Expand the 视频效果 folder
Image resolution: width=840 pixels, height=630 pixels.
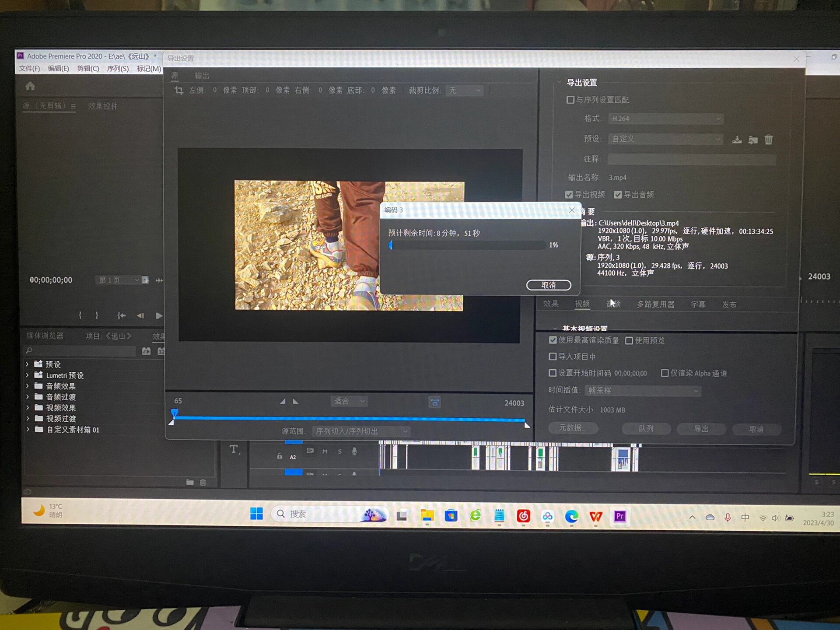[x=28, y=407]
